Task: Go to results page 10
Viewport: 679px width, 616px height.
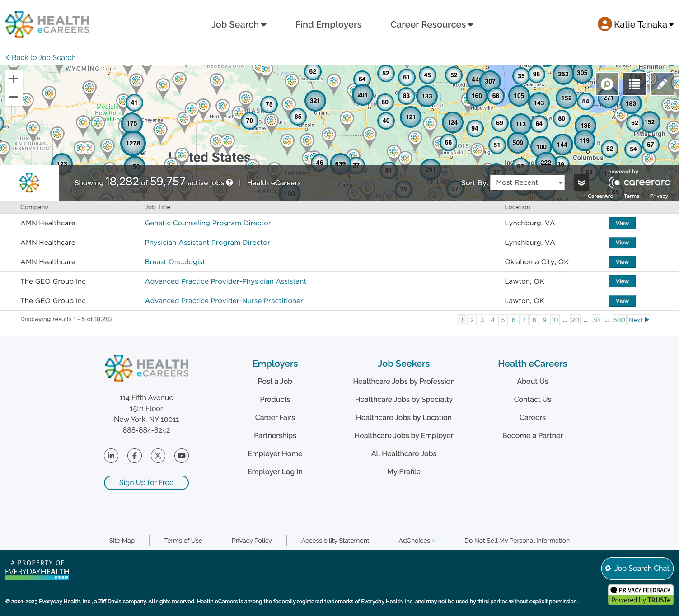Action: 555,320
